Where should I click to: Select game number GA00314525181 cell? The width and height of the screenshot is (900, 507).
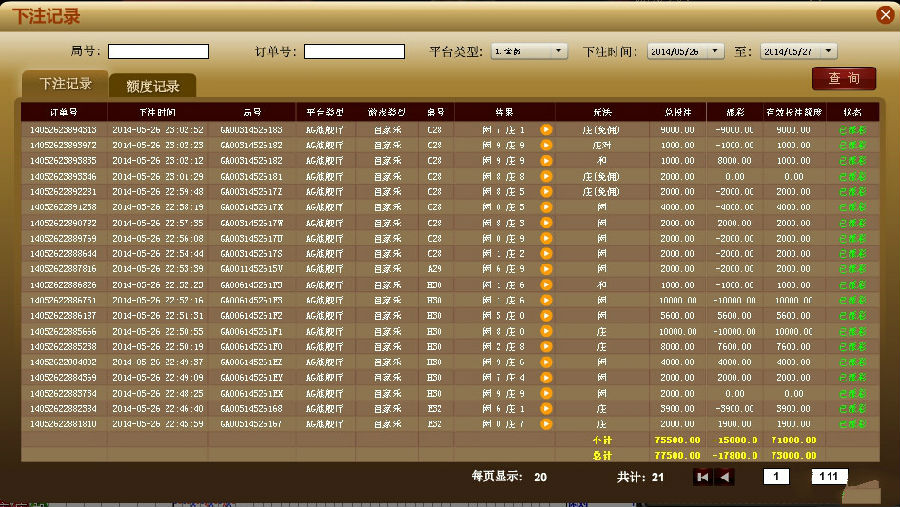251,176
